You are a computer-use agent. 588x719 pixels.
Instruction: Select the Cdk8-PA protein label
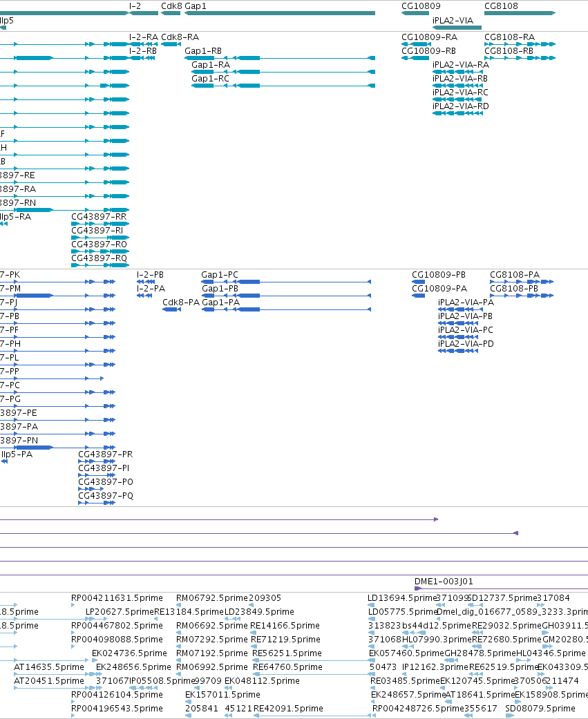[x=181, y=303]
